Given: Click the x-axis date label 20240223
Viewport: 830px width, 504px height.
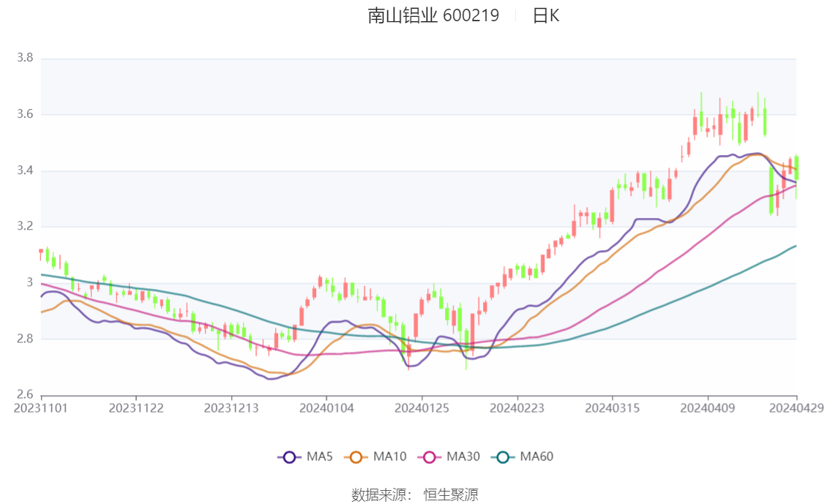Looking at the screenshot, I should tap(517, 408).
